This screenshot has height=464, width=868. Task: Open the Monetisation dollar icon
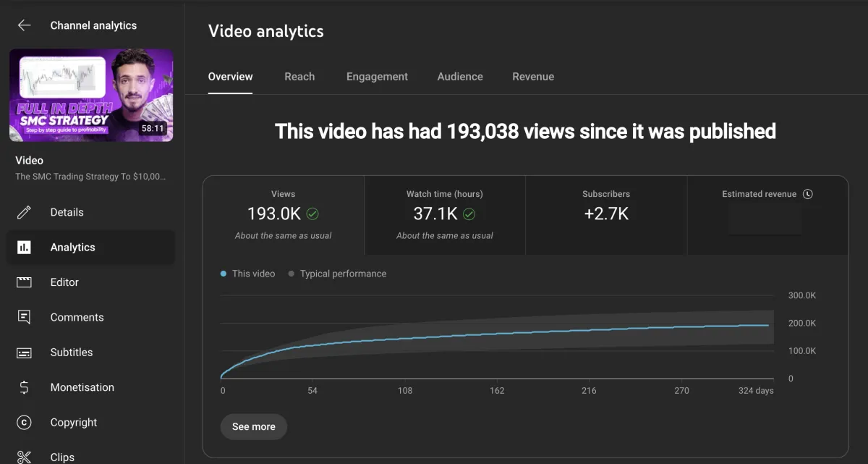[x=24, y=387]
